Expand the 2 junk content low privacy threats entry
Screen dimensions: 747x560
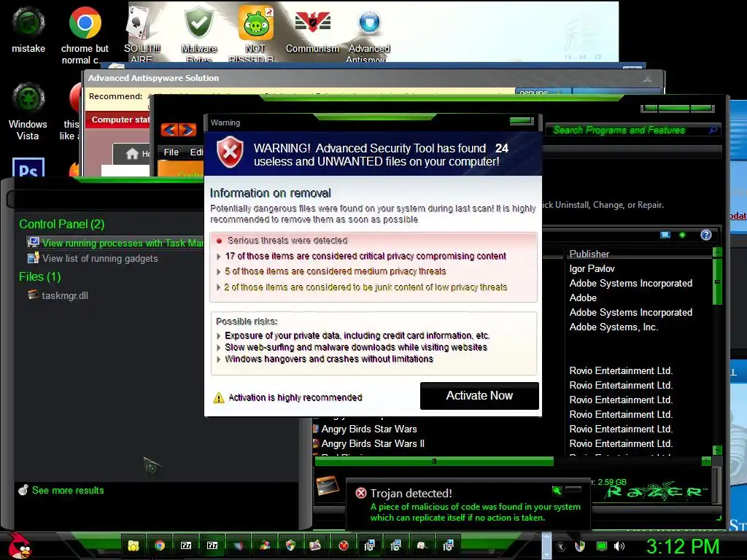(x=219, y=287)
